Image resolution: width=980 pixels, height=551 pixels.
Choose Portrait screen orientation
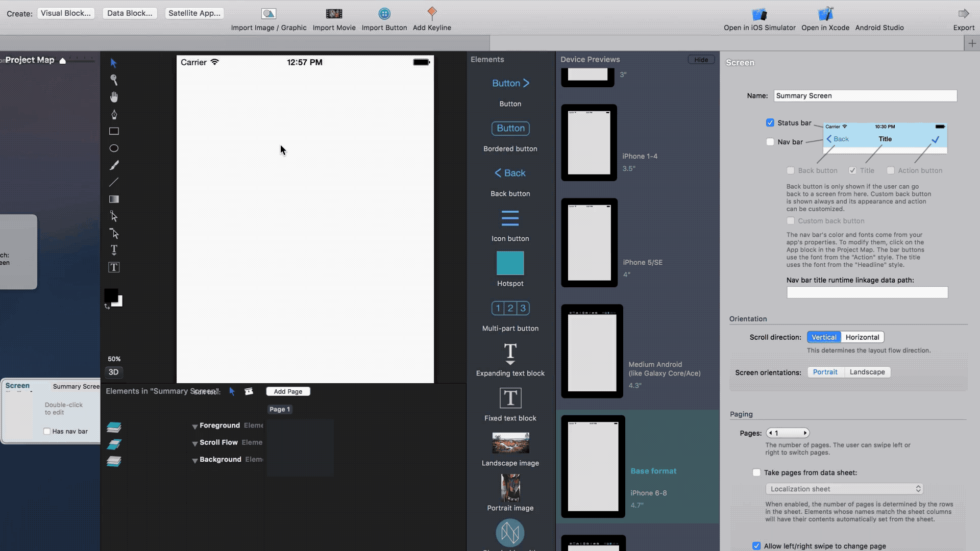point(825,372)
